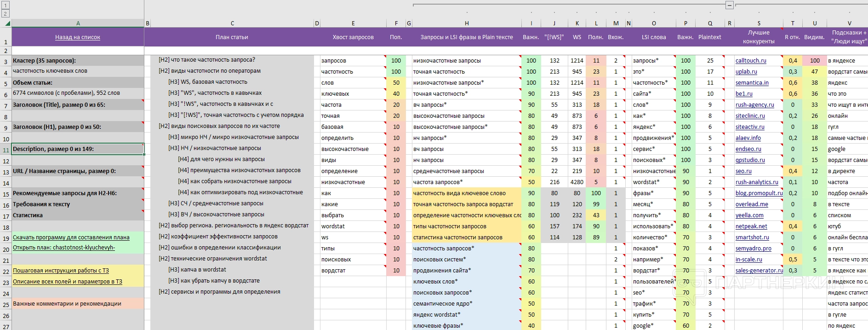Screen dimensions: 868x330
Task: Open the 'Назад на список' link
Action: click(77, 37)
